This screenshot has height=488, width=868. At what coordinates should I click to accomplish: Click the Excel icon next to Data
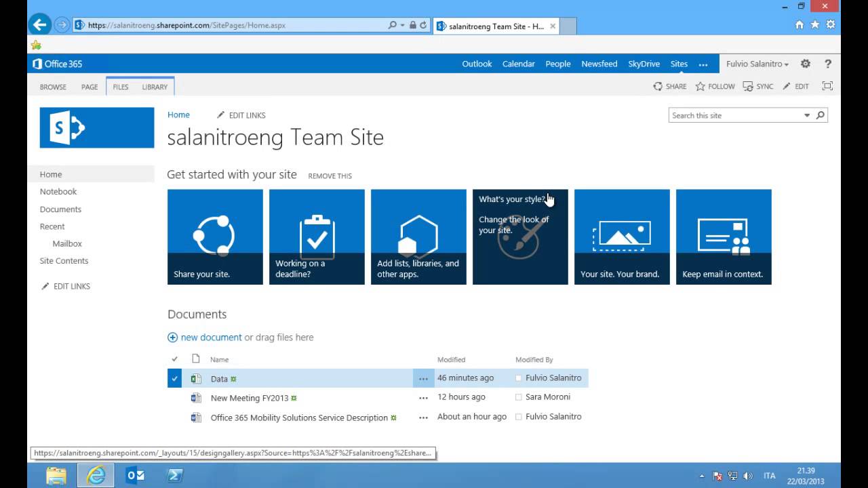pos(196,379)
